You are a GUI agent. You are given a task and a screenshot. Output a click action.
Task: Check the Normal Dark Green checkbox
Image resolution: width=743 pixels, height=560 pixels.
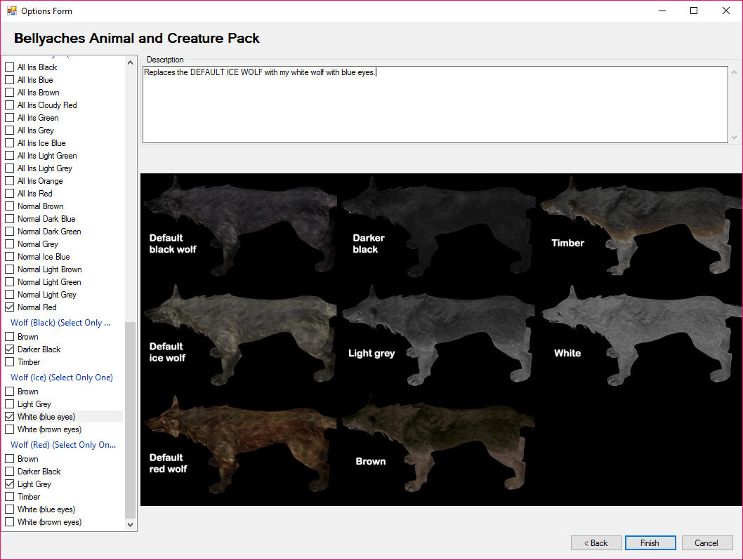click(9, 232)
